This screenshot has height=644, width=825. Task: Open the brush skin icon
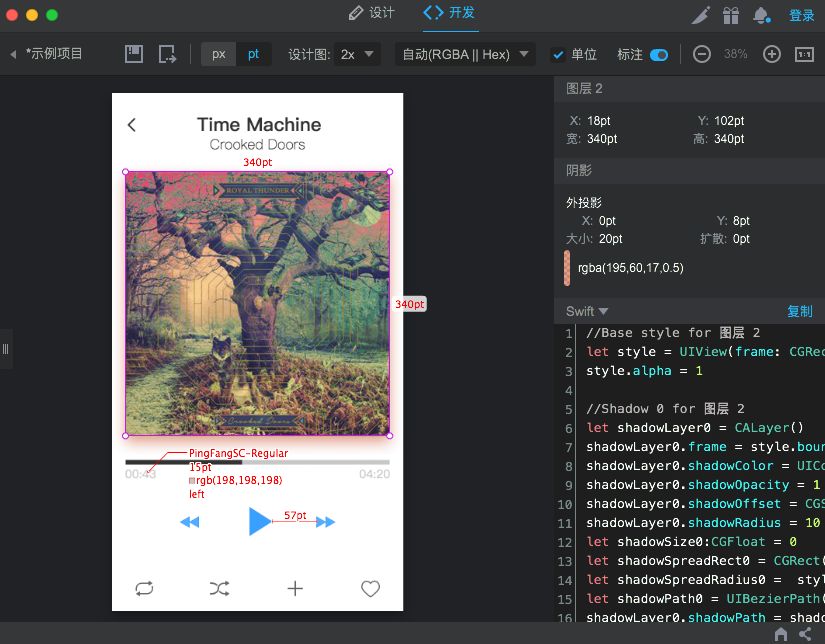700,15
